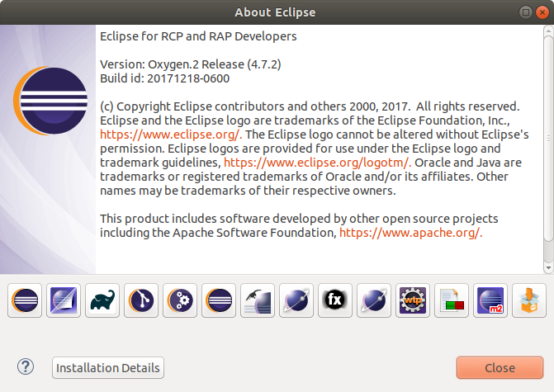Open the fx (e(fx)clipse) feature icon

(x=335, y=300)
